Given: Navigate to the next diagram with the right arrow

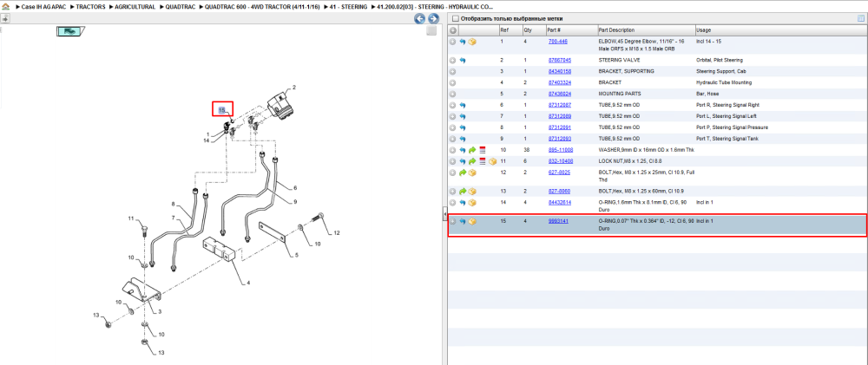Looking at the screenshot, I should point(433,19).
